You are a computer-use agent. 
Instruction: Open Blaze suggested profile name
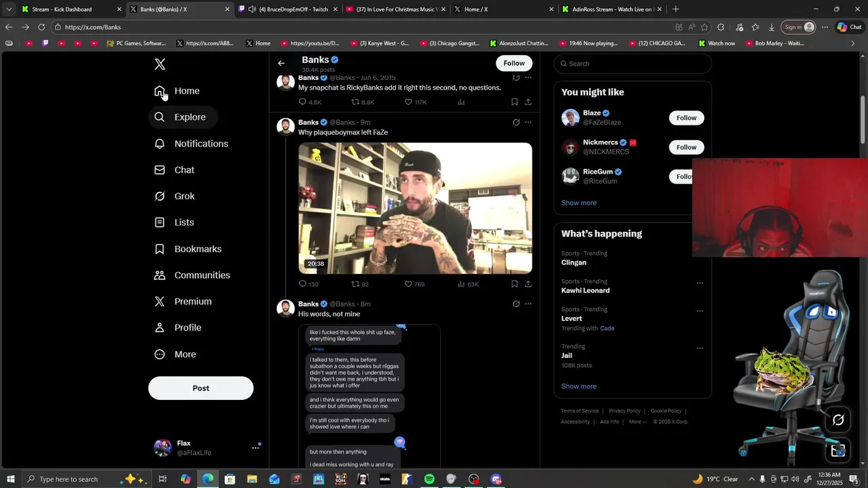(x=592, y=113)
